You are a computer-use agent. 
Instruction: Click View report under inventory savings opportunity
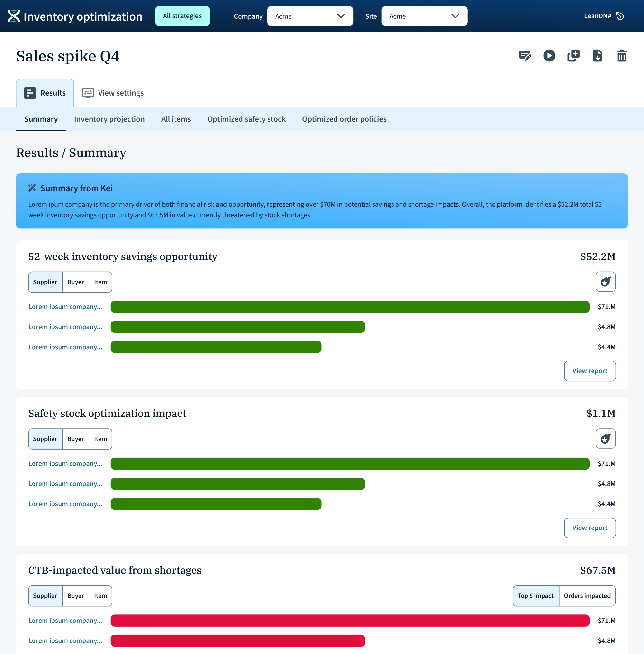point(590,371)
